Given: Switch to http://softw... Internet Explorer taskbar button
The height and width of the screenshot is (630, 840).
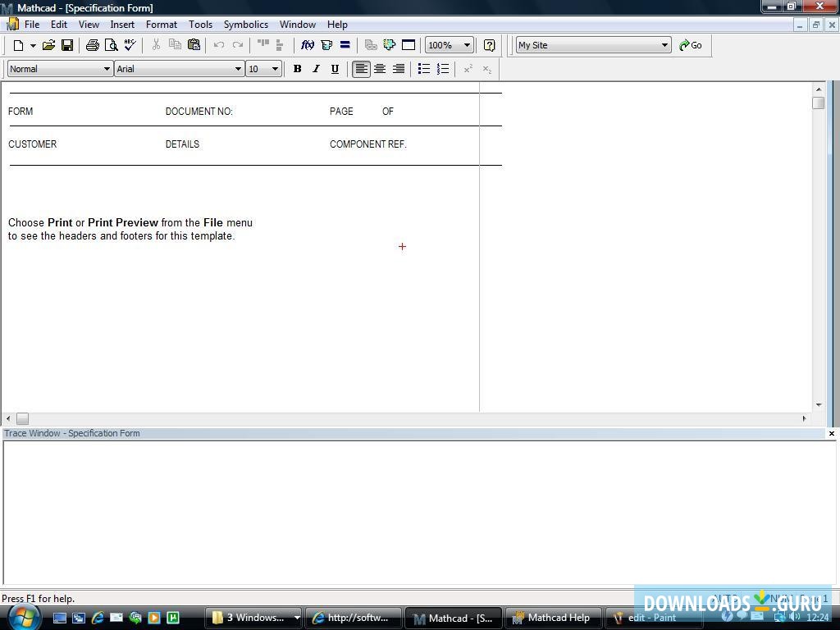Looking at the screenshot, I should point(353,618).
